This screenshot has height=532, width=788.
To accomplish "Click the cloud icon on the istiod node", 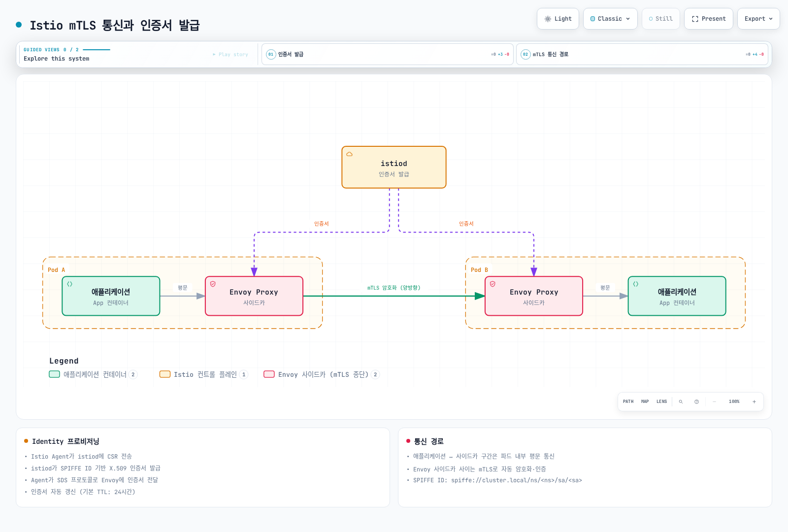I will click(x=349, y=154).
